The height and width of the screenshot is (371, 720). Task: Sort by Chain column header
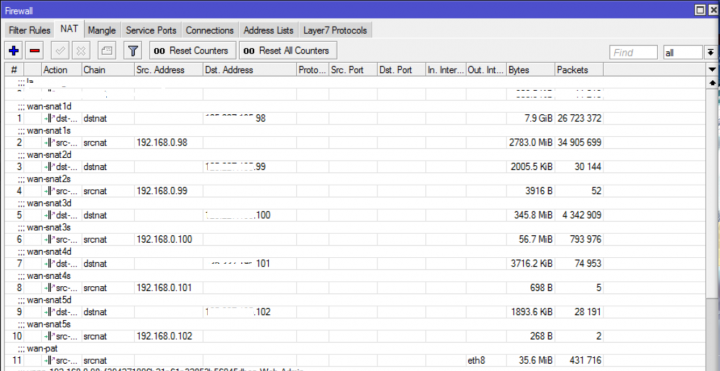pos(108,70)
